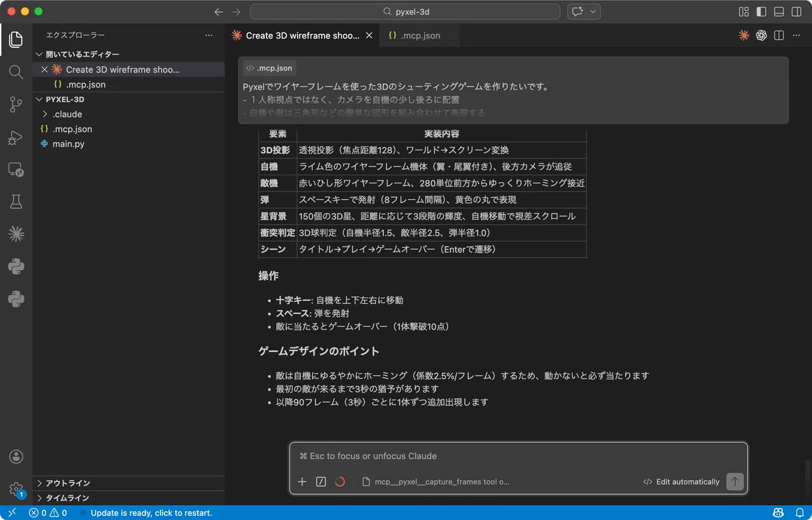Open the Accounts icon in activity bar

(x=16, y=457)
